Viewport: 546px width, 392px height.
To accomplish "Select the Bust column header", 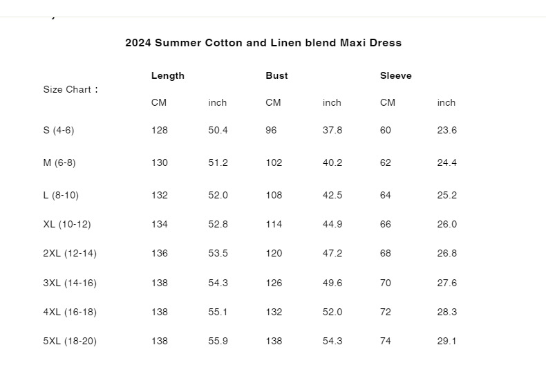I will pos(276,75).
